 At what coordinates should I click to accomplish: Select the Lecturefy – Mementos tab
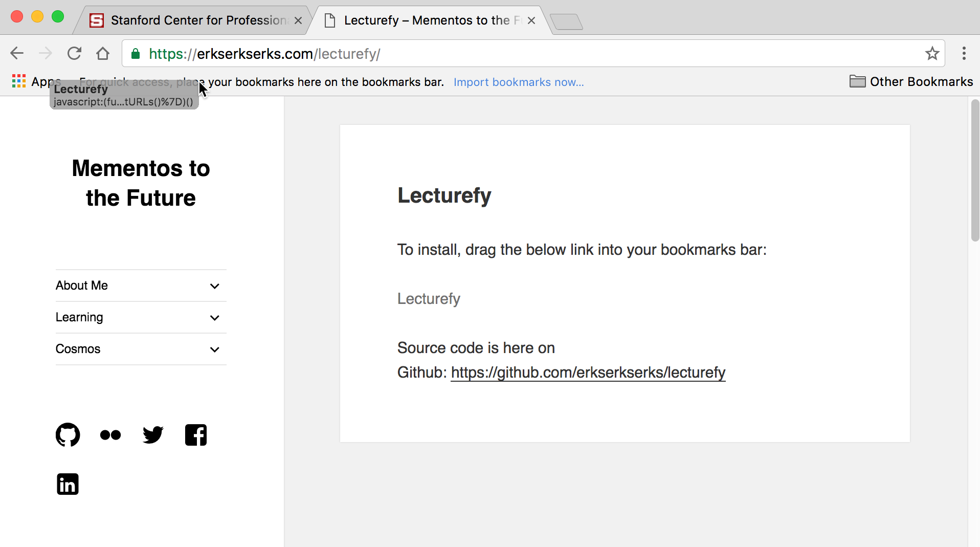[x=429, y=20]
